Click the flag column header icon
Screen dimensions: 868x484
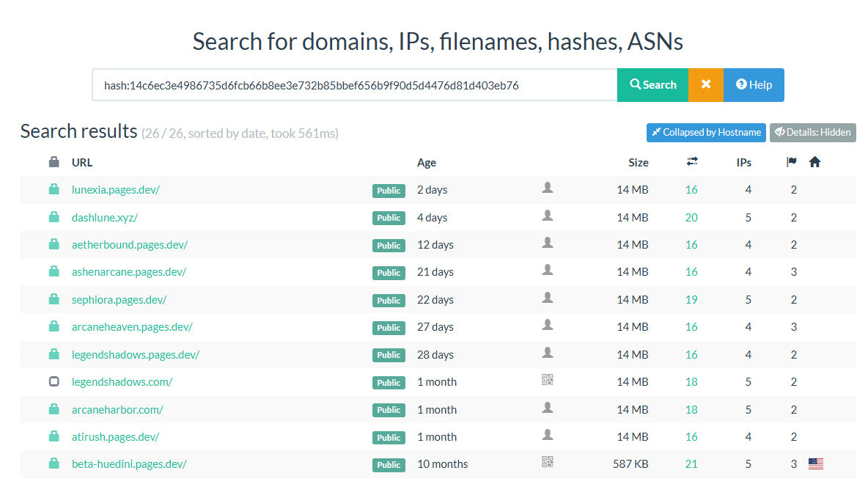click(792, 162)
